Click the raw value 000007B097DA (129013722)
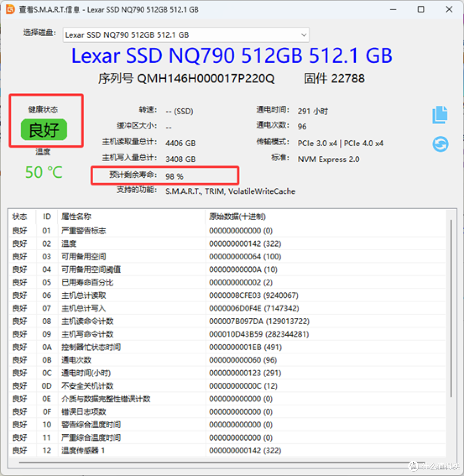Image resolution: width=464 pixels, height=476 pixels. tap(259, 321)
